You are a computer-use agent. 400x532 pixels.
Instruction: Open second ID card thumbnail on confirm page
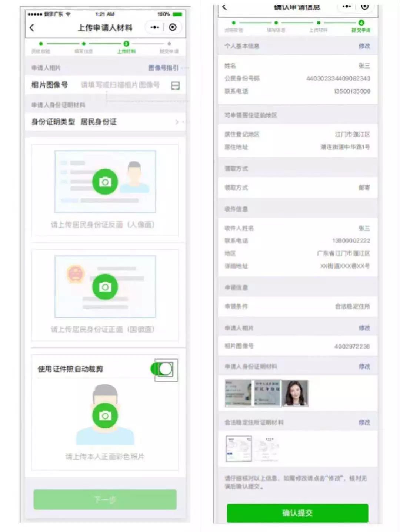point(267,393)
